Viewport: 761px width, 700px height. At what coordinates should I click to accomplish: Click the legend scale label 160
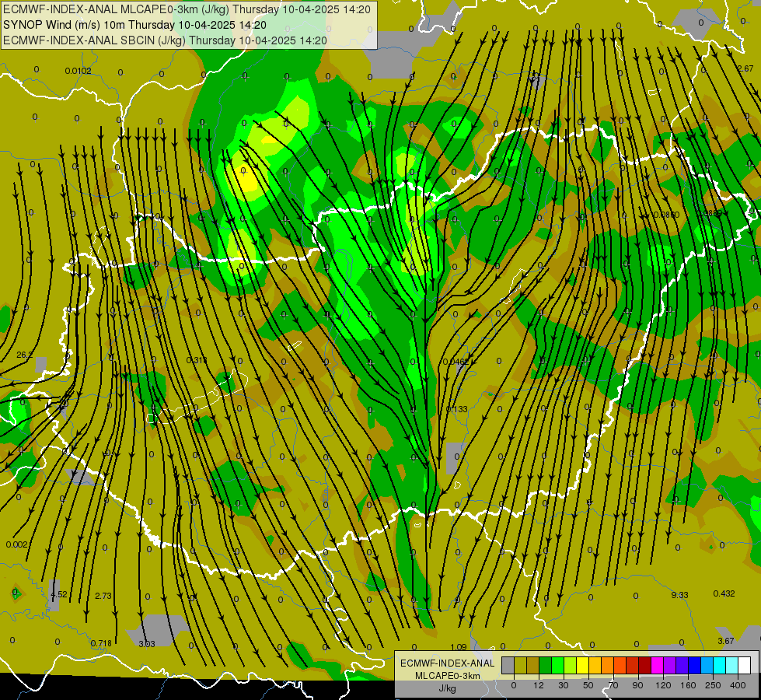pos(688,685)
